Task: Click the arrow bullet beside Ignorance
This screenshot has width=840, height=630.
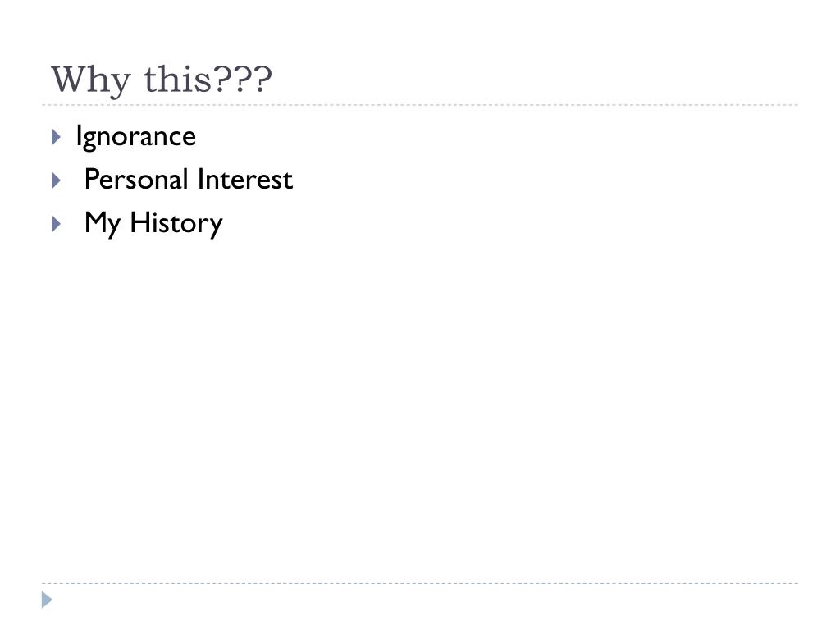Action: point(56,136)
